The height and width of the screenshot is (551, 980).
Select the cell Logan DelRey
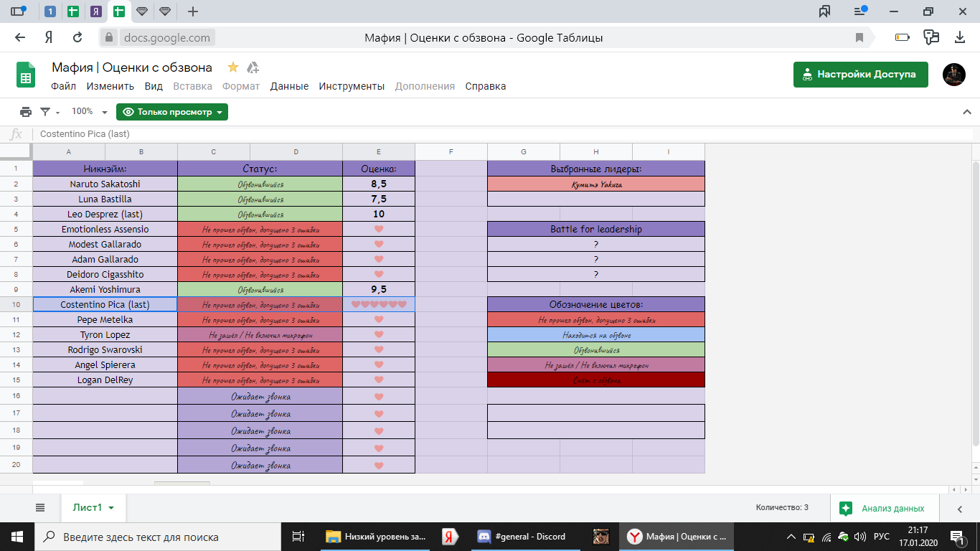pyautogui.click(x=105, y=380)
